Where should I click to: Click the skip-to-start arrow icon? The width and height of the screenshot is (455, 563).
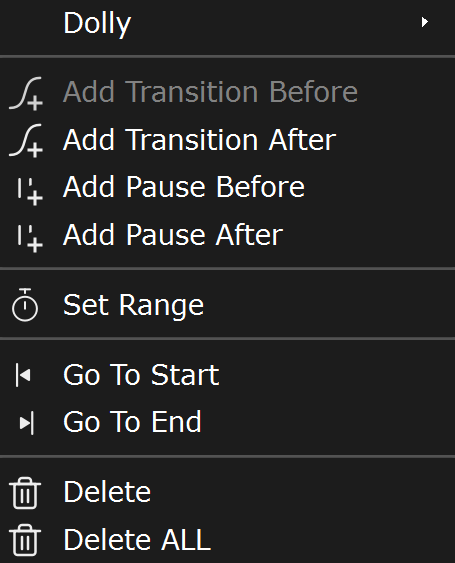click(23, 375)
